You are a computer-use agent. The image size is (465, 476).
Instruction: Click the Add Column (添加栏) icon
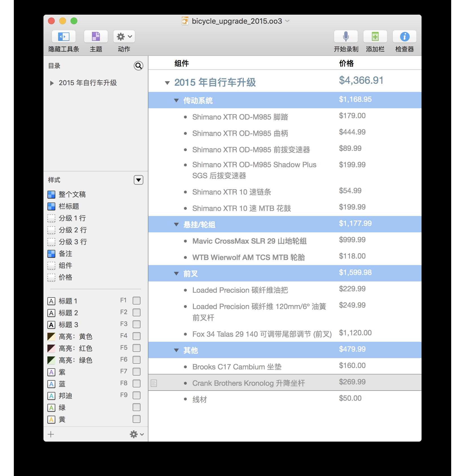375,37
